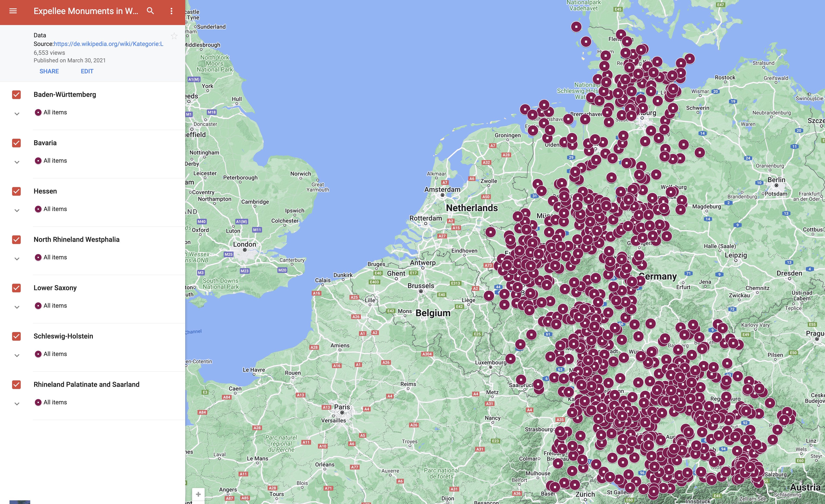Star this map with the star icon
825x504 pixels.
point(174,36)
